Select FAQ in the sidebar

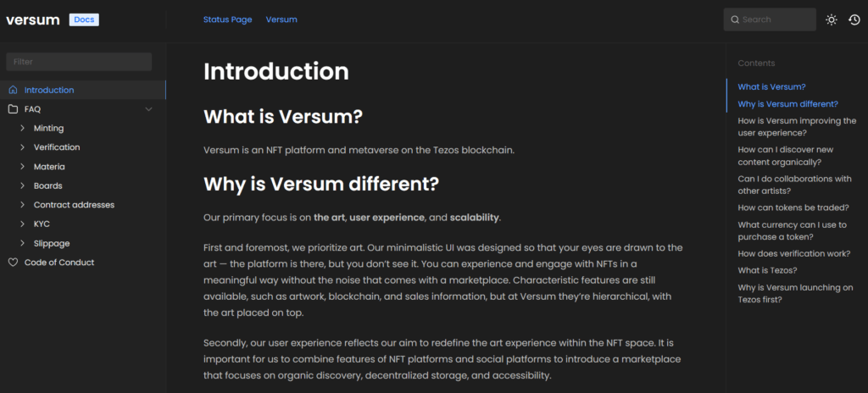pyautogui.click(x=33, y=109)
